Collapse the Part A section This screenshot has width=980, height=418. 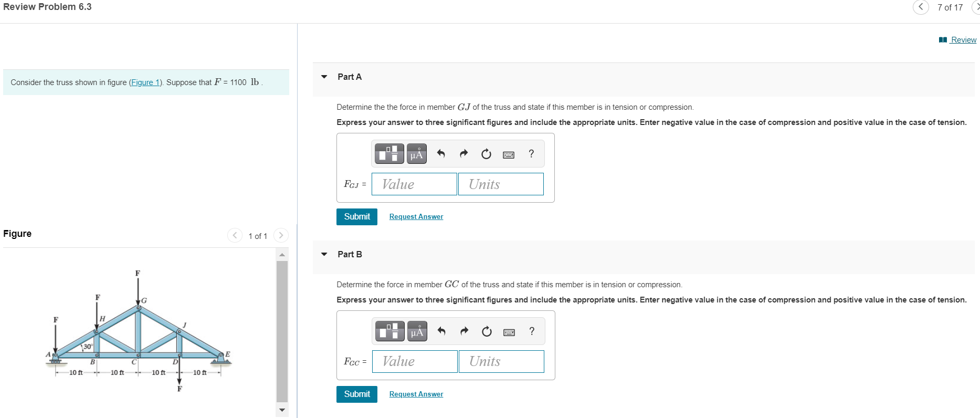324,77
